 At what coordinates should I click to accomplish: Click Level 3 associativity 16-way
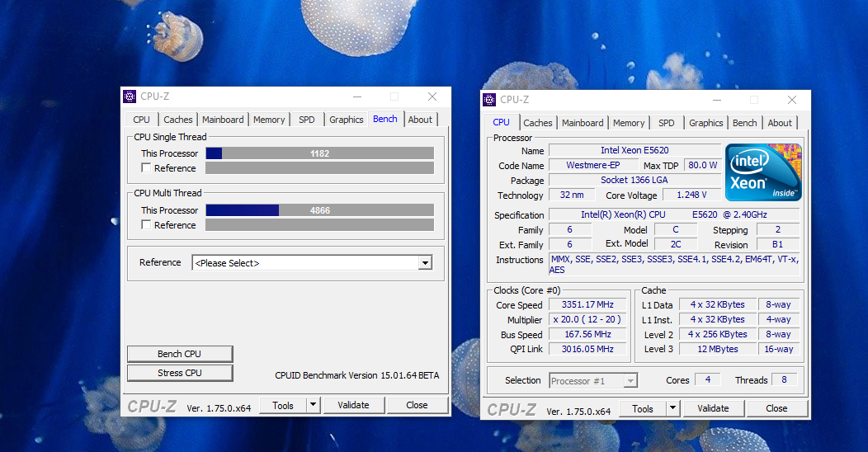click(x=778, y=349)
